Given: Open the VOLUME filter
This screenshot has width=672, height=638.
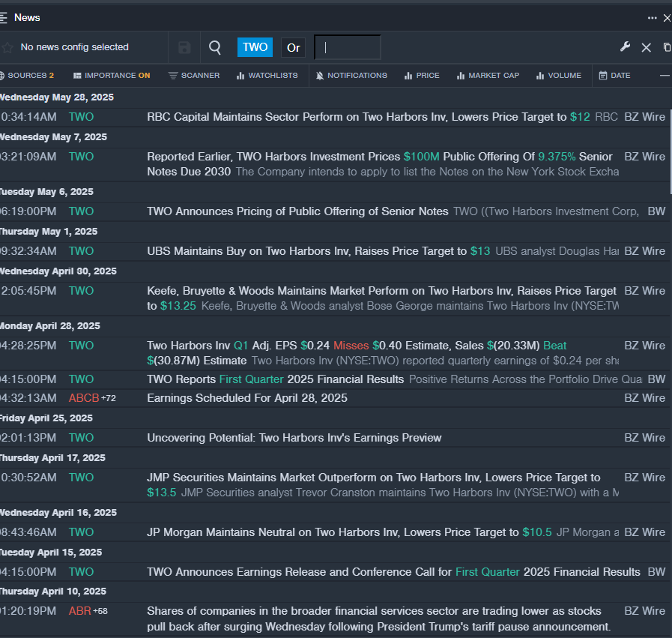Looking at the screenshot, I should [558, 76].
